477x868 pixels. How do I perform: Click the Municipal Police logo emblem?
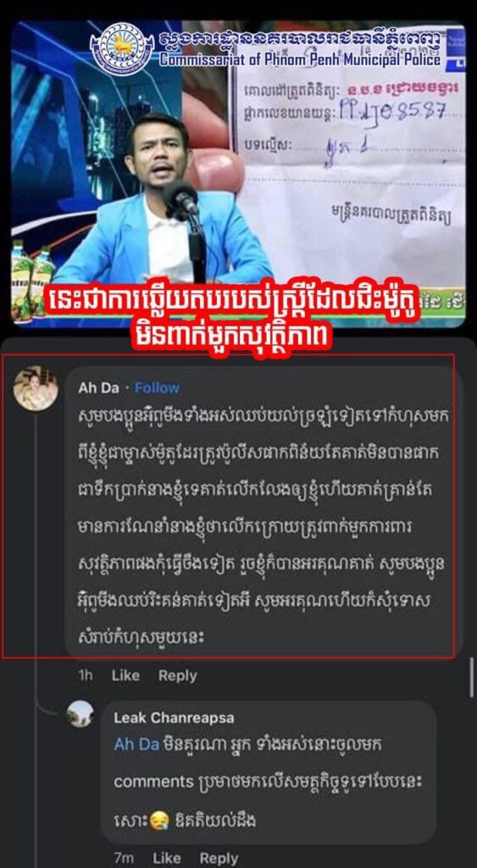click(x=122, y=49)
